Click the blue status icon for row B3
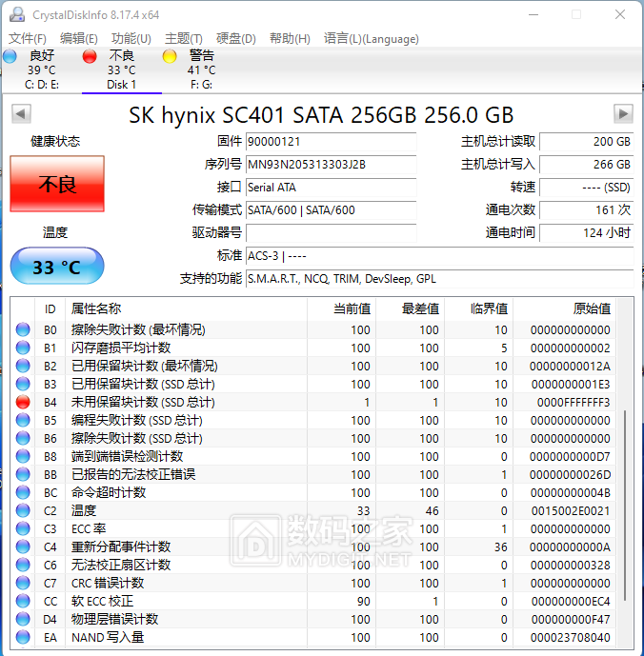The height and width of the screenshot is (656, 644). click(23, 384)
